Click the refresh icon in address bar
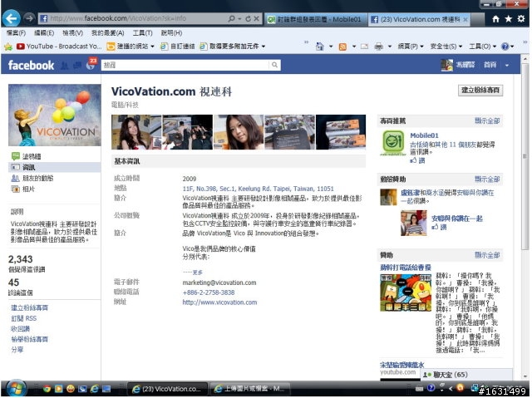Image resolution: width=532 pixels, height=398 pixels. (249, 18)
